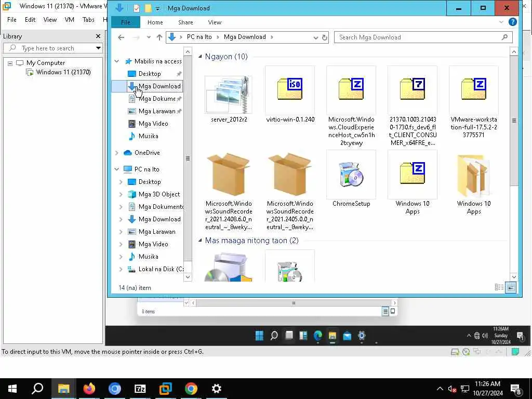Screen dimensions: 532x399
Task: Show hidden host tray icons
Action: [440, 389]
